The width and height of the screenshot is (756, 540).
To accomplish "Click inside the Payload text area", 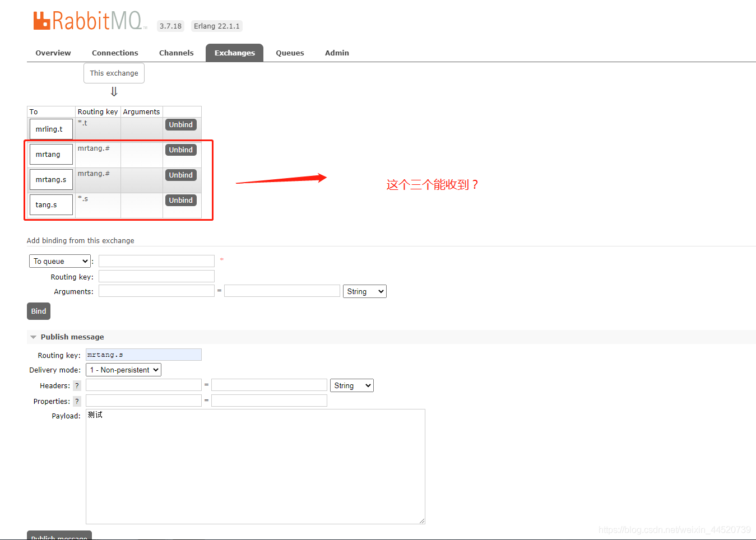I will [x=256, y=467].
